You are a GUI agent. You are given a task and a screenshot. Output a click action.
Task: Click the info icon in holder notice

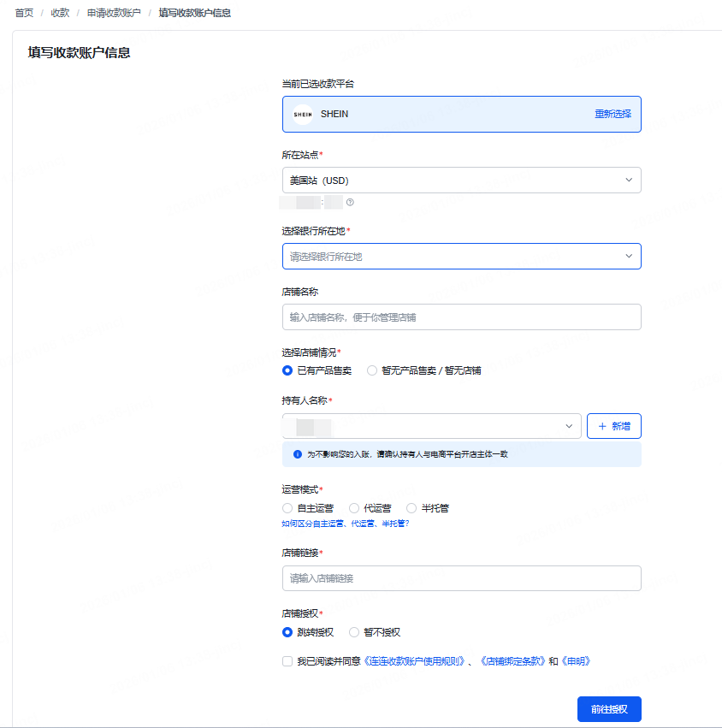pyautogui.click(x=298, y=454)
